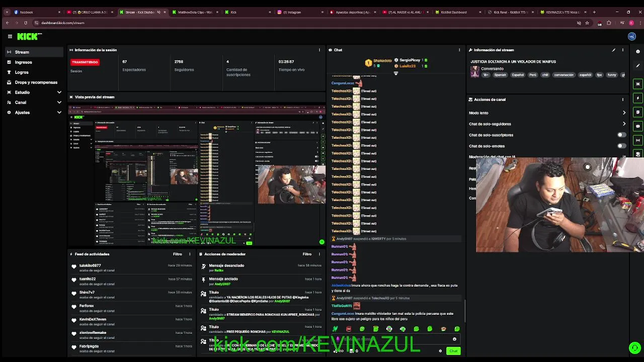Click tulokito6977 in the activity feed

tap(90, 265)
